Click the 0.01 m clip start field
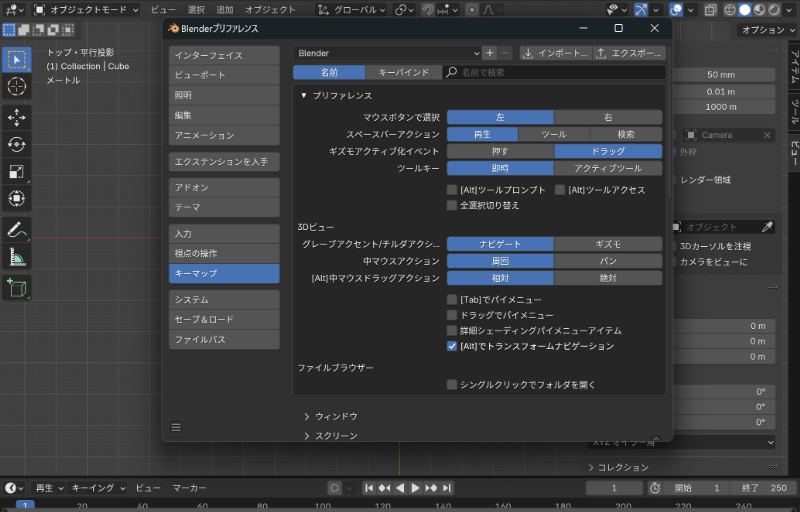 [721, 91]
